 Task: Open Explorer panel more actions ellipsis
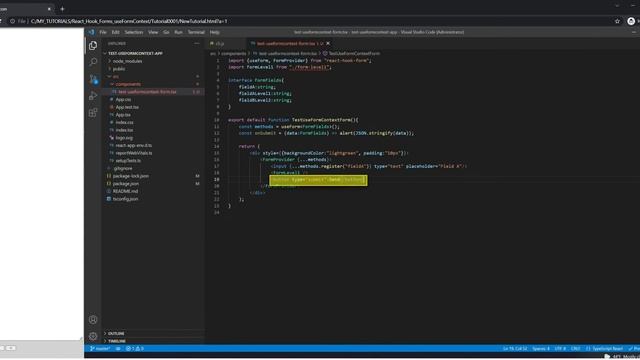pos(197,43)
